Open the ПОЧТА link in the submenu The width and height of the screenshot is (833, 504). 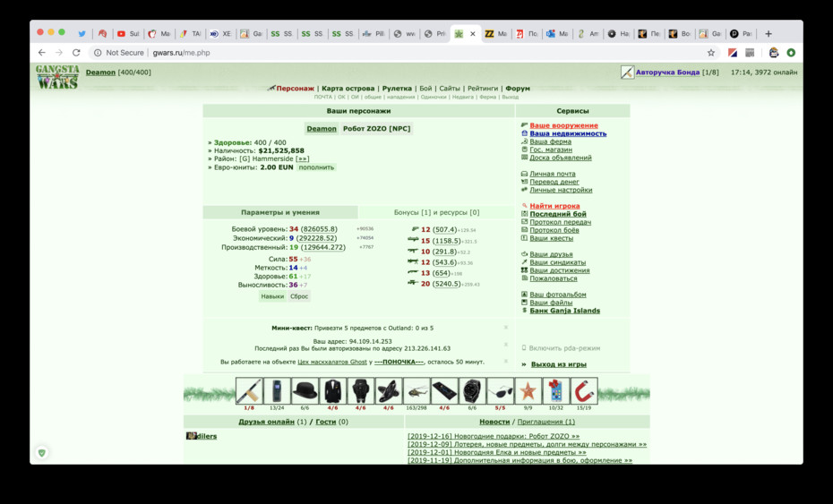(x=323, y=97)
